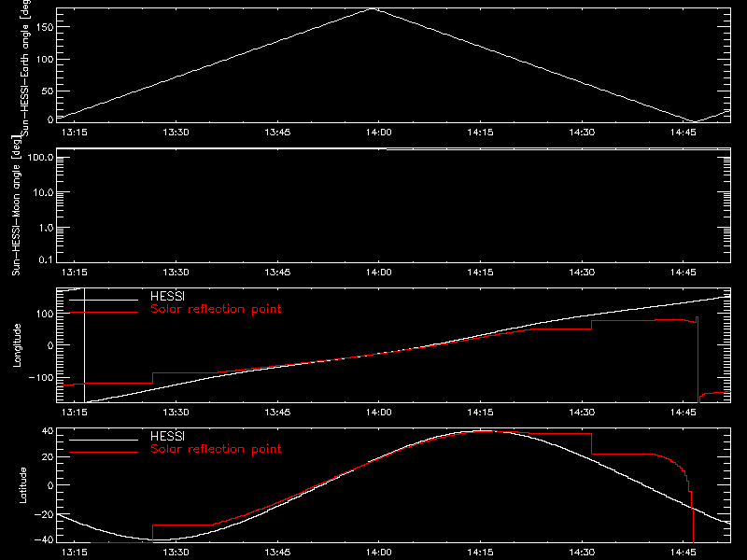Click 14:45 label under Earth angle plot
This screenshot has width=747, height=560.
click(x=684, y=133)
